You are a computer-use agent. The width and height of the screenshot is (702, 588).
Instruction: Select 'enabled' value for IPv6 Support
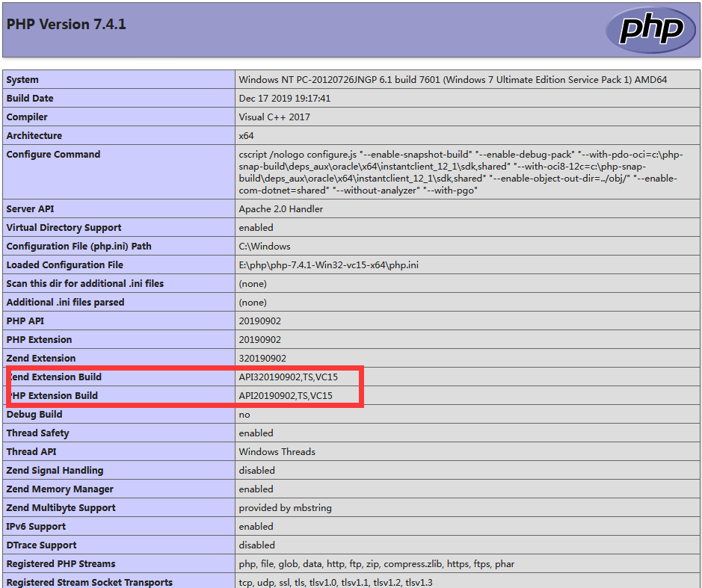pos(256,527)
